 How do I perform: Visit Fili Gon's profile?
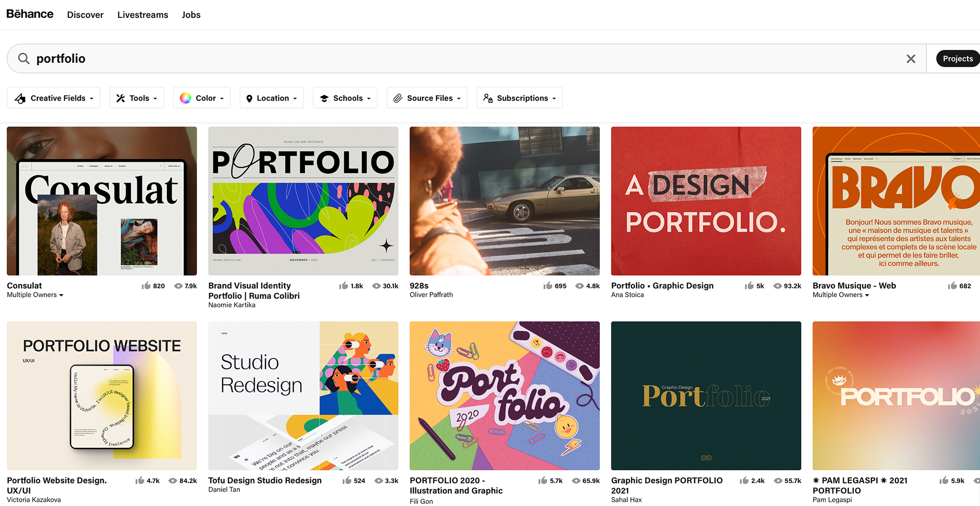pos(421,501)
